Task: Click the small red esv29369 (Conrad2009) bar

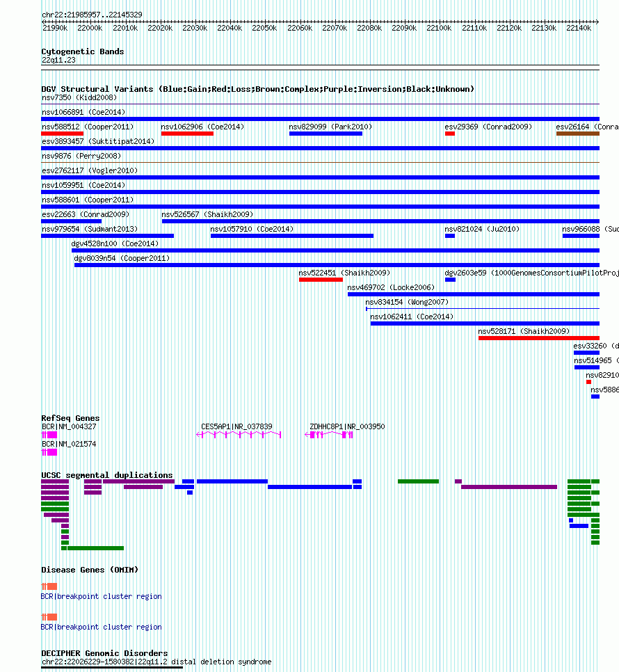Action: coord(450,134)
